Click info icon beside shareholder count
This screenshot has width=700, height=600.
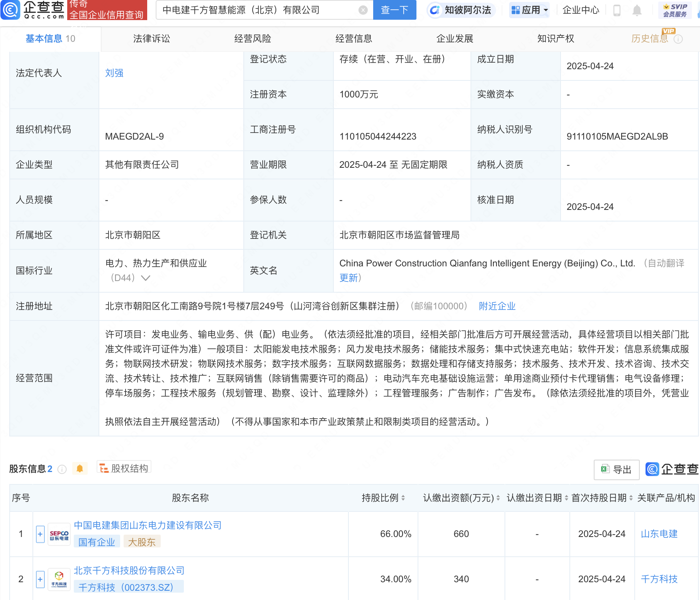coord(62,469)
